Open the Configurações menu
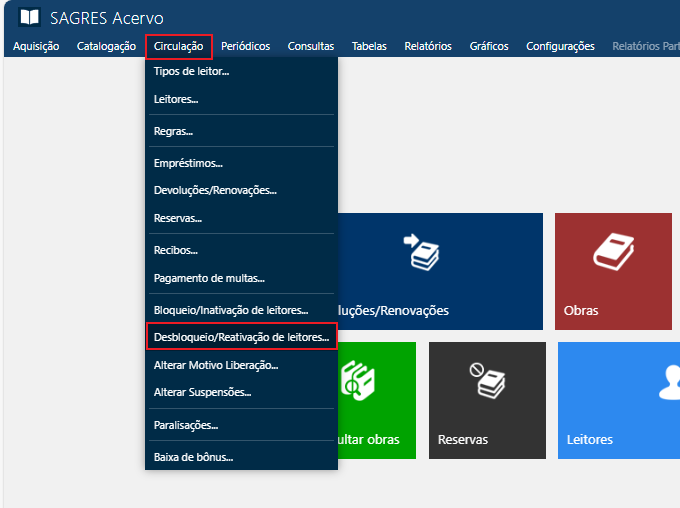Screen dimensions: 680x508 click(x=560, y=46)
